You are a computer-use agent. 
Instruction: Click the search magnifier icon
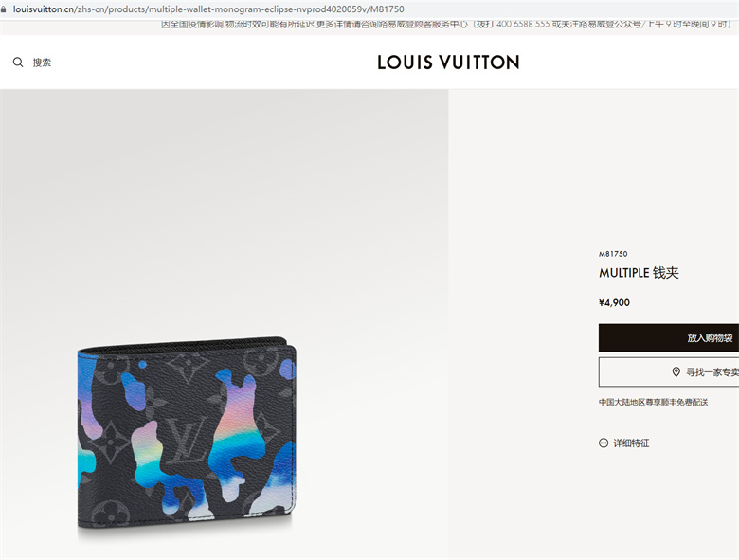18,63
